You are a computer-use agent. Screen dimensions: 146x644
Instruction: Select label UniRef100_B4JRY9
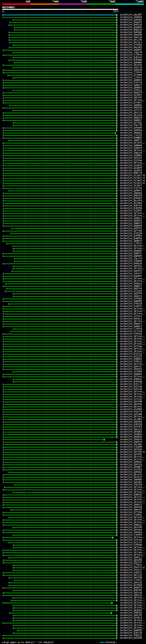[x=131, y=201]
